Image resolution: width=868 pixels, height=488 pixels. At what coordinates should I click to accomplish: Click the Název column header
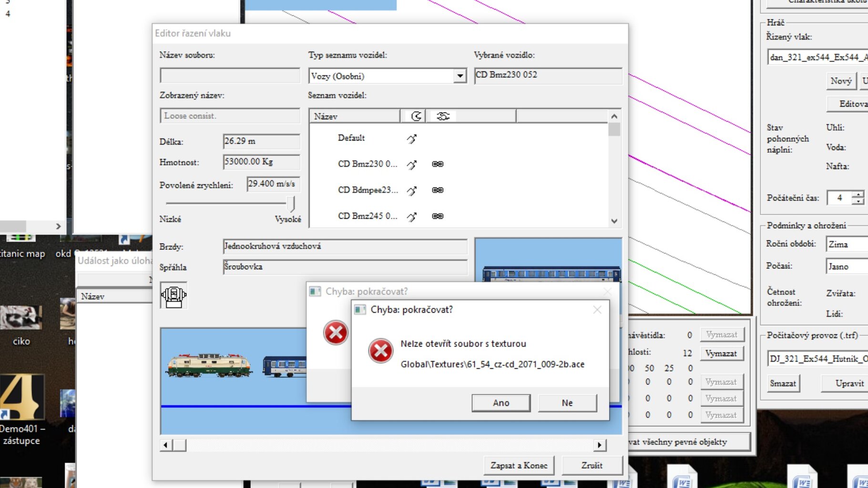[x=354, y=116]
